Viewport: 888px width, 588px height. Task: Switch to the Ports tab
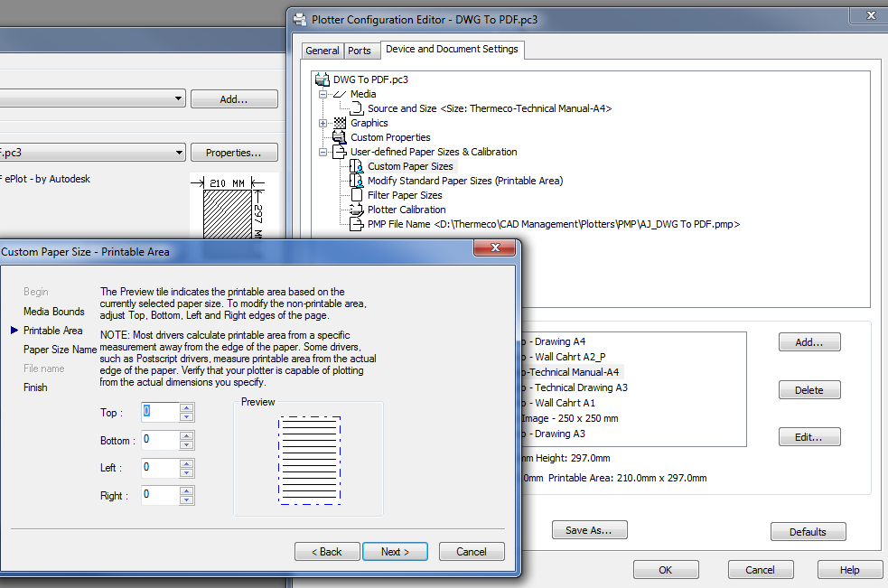pos(359,51)
